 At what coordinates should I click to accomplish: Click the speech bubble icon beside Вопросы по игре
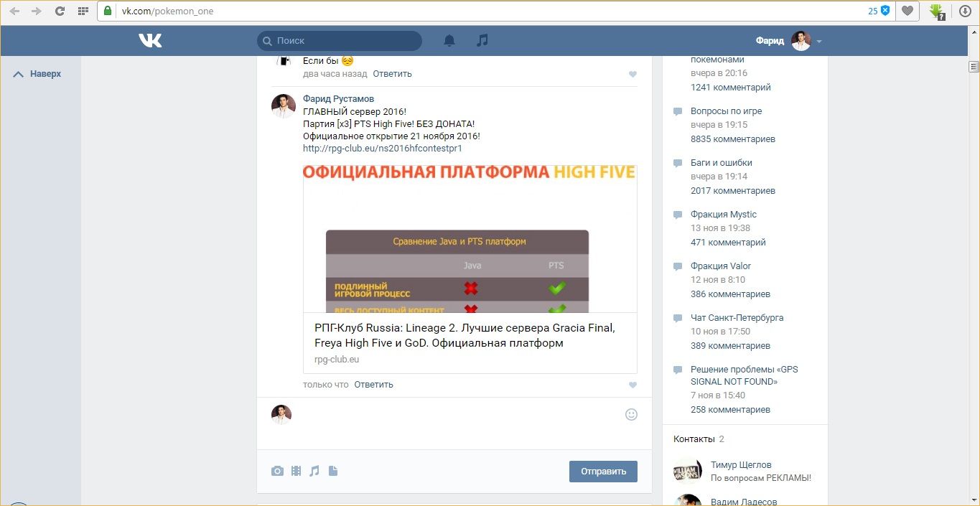pos(678,112)
